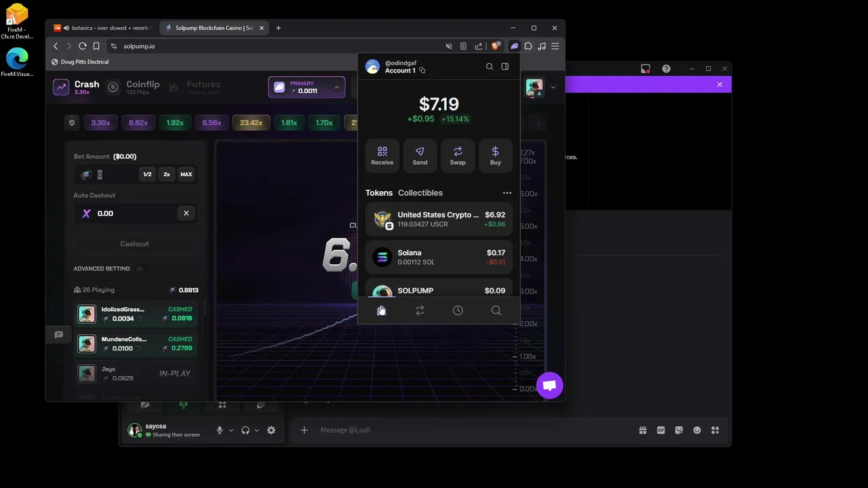
Task: Reload the solpump.io page
Action: coord(82,46)
